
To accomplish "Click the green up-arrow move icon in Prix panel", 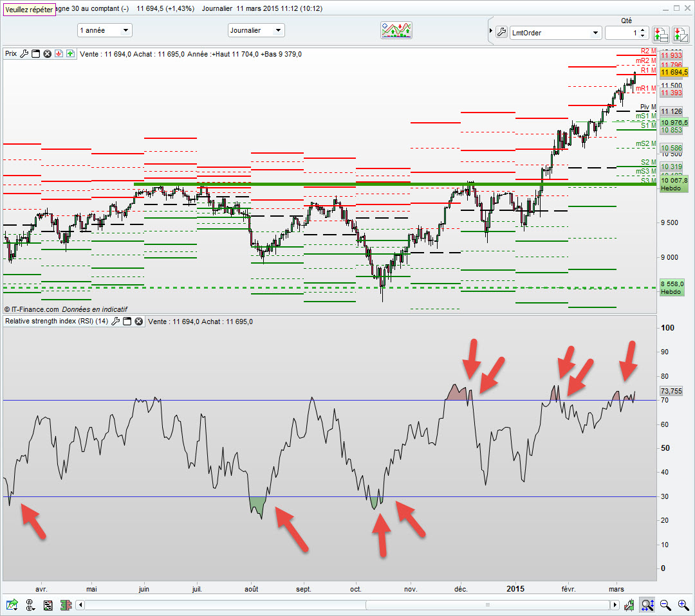I will (x=70, y=53).
